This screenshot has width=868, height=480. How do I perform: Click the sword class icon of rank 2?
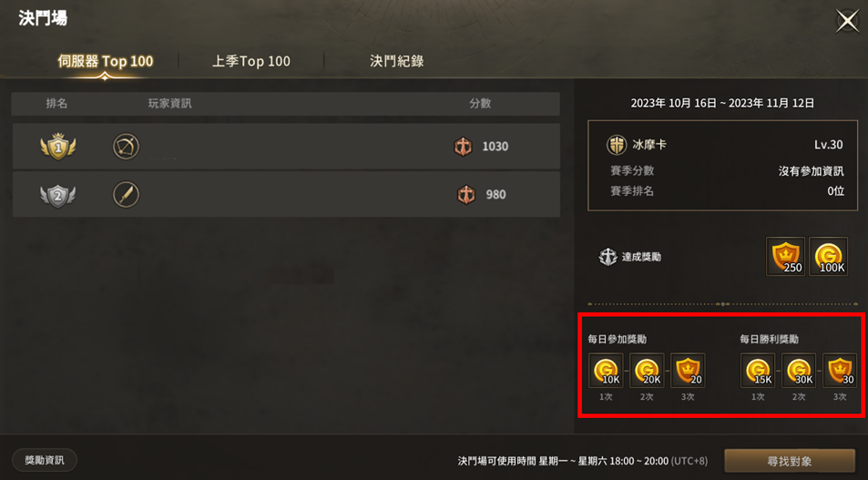point(127,195)
